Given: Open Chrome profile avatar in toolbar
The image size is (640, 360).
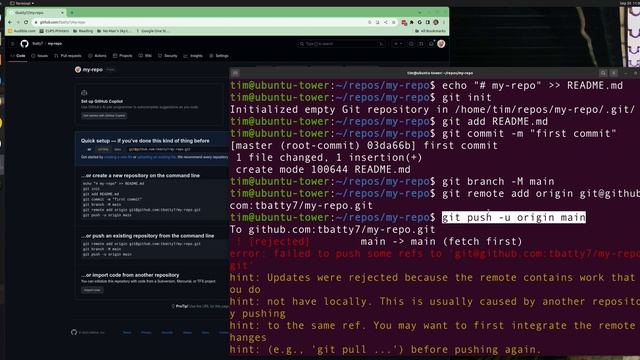Looking at the screenshot, I should pyautogui.click(x=436, y=22).
